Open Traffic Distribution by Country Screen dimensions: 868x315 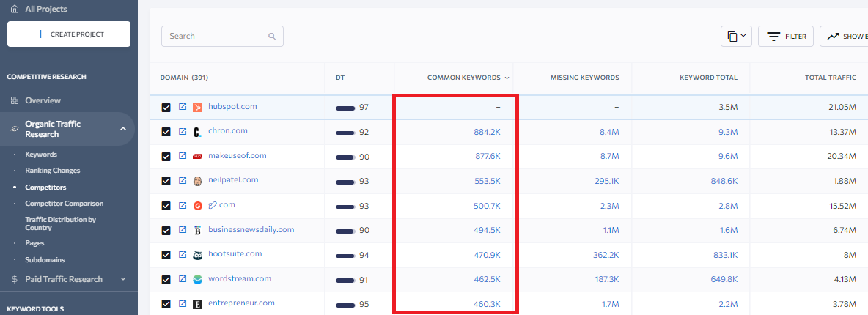click(x=60, y=223)
